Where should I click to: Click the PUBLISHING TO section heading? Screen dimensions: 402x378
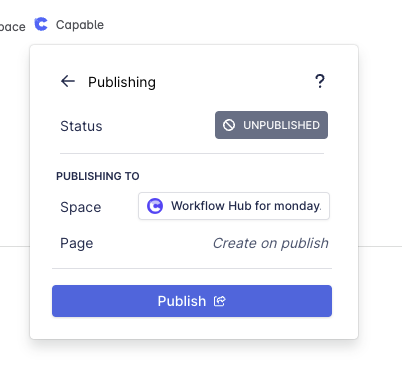[98, 176]
